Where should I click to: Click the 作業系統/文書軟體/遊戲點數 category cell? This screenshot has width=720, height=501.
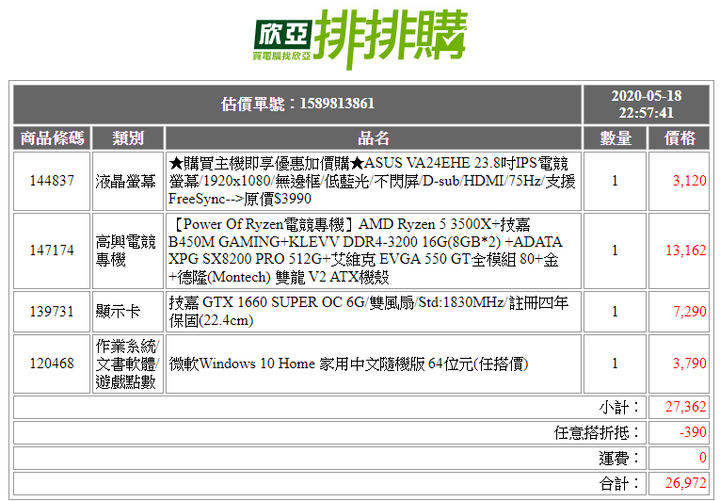click(128, 364)
